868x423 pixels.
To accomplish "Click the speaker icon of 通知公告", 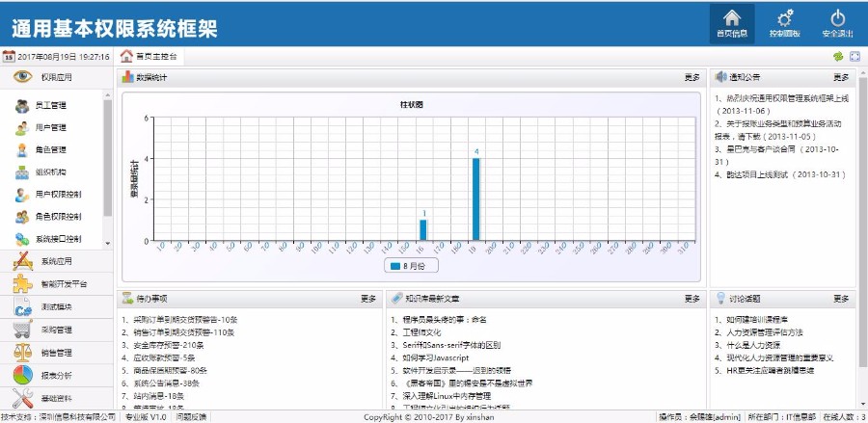I will coord(720,77).
